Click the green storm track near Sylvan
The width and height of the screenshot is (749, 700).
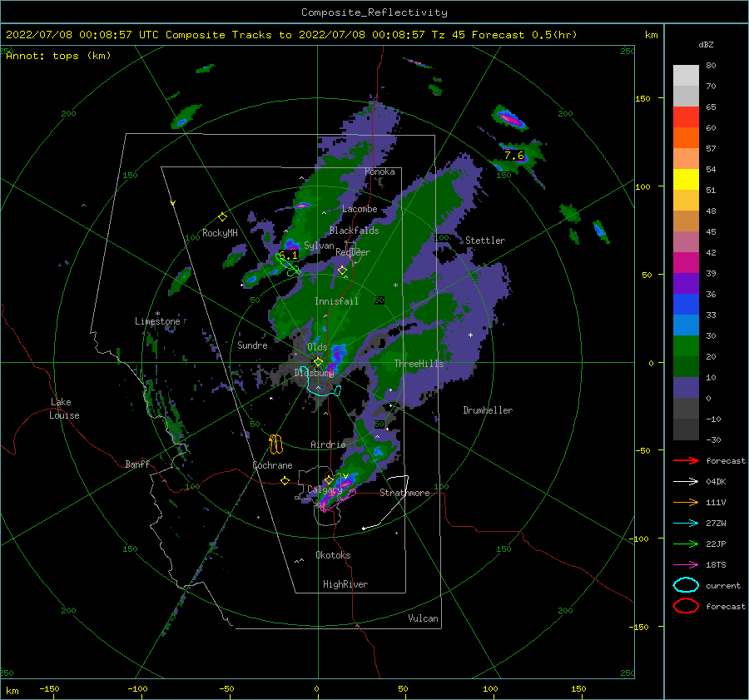[x=288, y=266]
